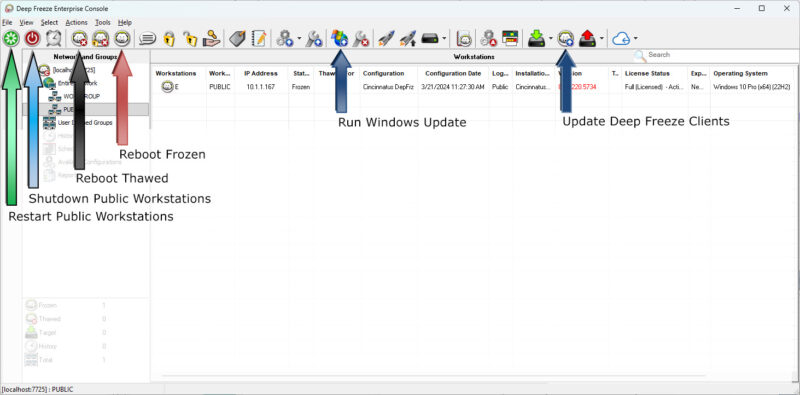Click the closed yellow padlock Lock icon
This screenshot has height=395, width=800.
(169, 38)
